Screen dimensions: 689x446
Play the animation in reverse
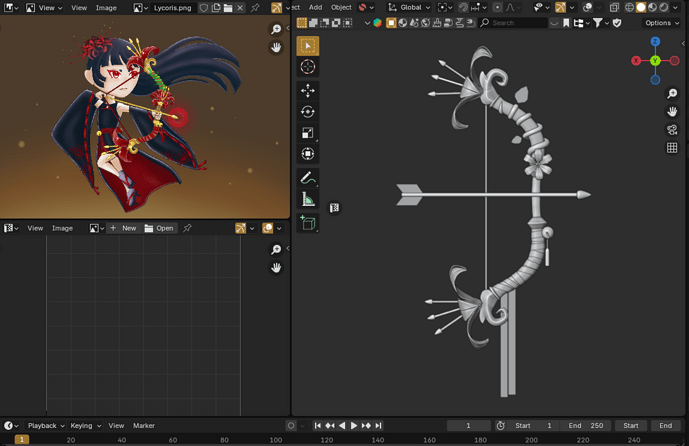(x=342, y=425)
